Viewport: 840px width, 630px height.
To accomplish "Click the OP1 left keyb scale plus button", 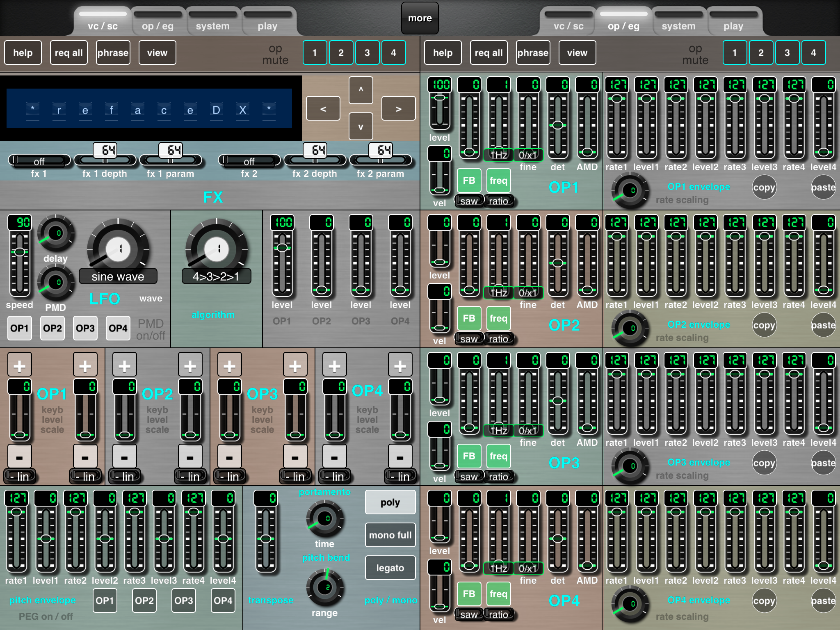I will 20,365.
